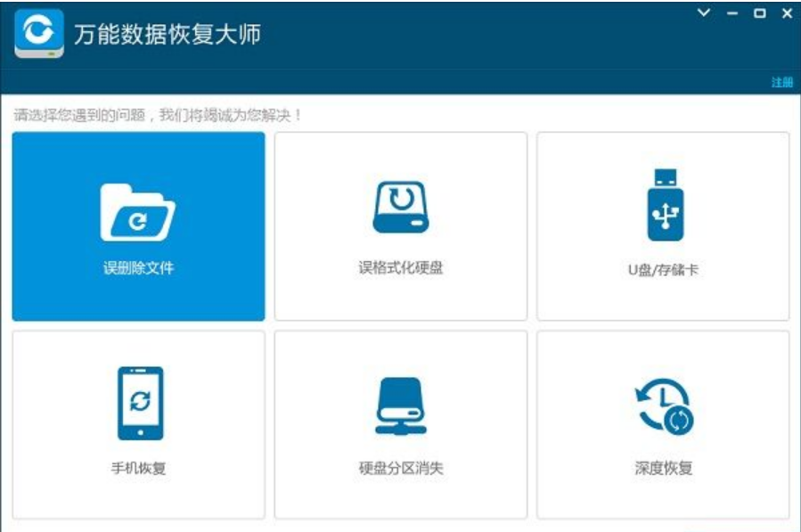Click the folder icon for 误删除文件

pyautogui.click(x=138, y=212)
